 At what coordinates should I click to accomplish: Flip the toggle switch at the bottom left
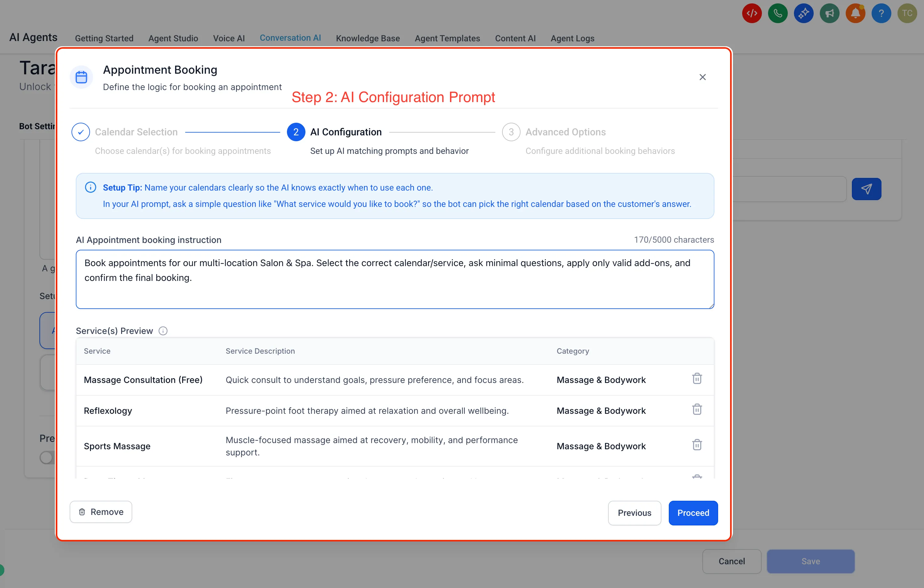46,457
